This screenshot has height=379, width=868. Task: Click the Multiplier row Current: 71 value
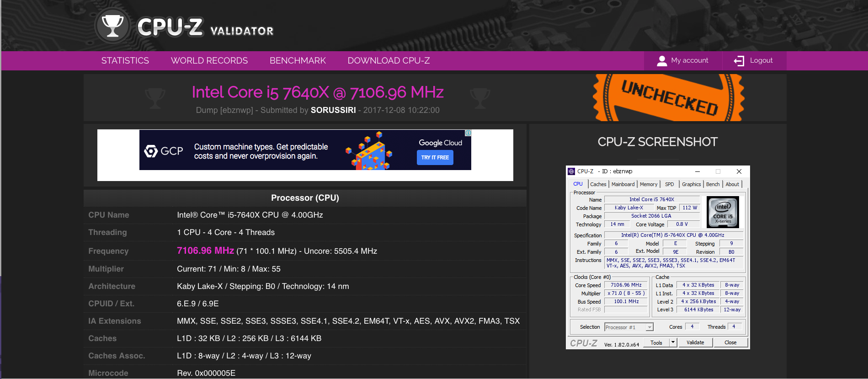[x=229, y=269]
